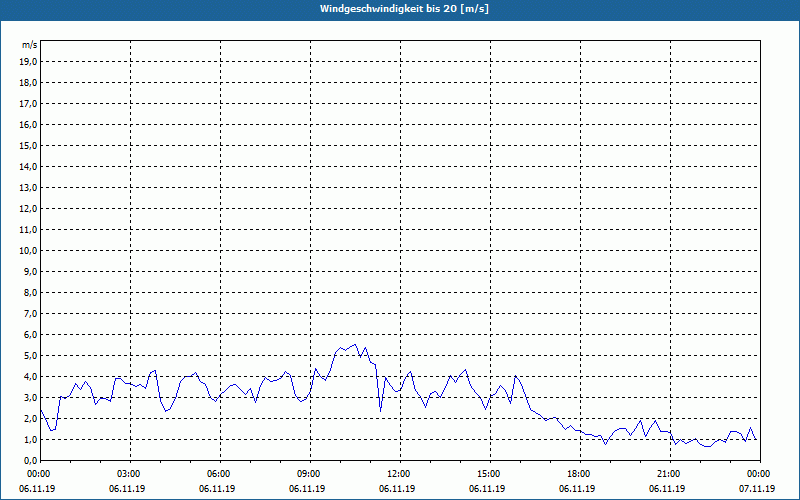This screenshot has height=500, width=800.
Task: Click the 5,0 y-axis label
Action: (30, 356)
